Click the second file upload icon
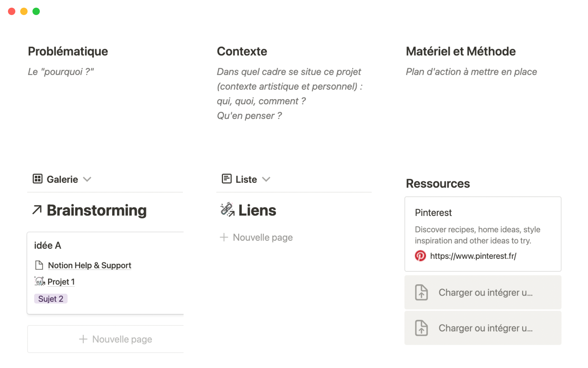Viewport: 588px width, 368px height. pyautogui.click(x=421, y=328)
